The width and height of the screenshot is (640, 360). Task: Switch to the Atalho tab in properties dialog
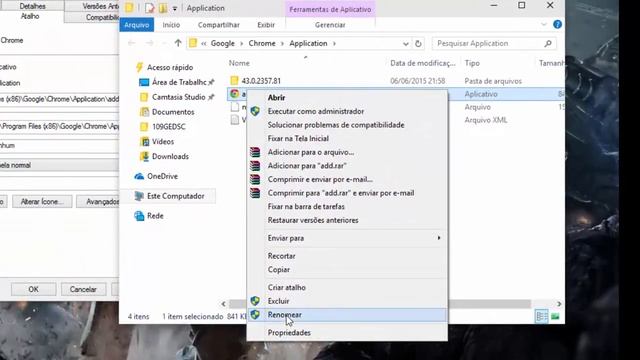tap(30, 16)
